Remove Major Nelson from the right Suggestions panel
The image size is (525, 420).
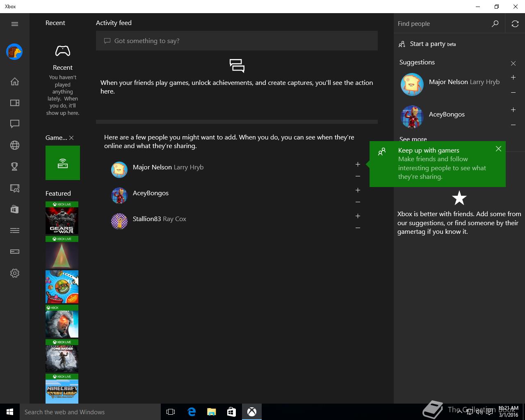tap(513, 93)
